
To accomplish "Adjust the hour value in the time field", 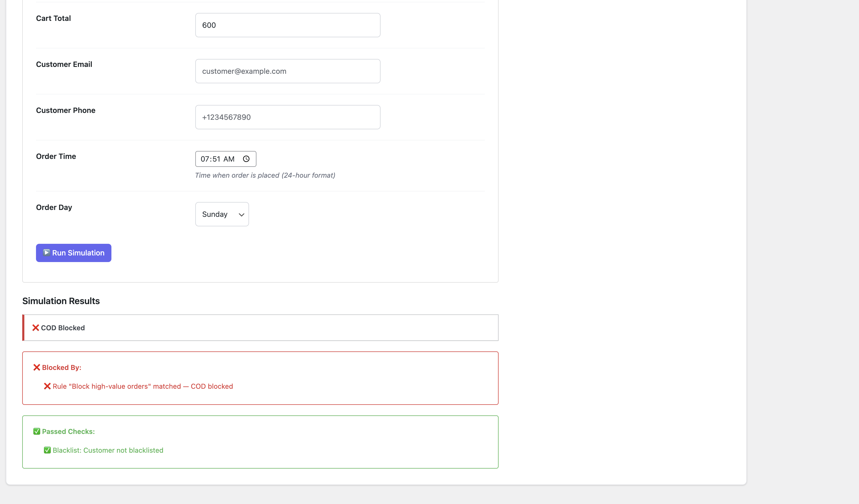I will pyautogui.click(x=207, y=159).
